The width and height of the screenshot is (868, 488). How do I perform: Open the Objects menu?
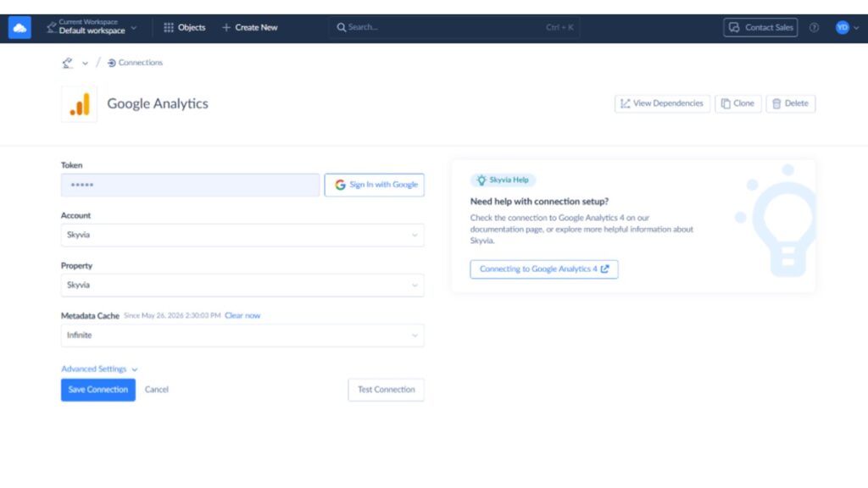184,27
